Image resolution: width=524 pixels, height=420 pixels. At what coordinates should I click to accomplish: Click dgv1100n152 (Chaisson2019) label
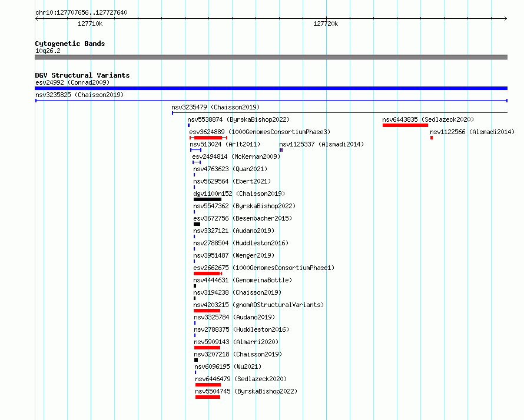(x=239, y=194)
